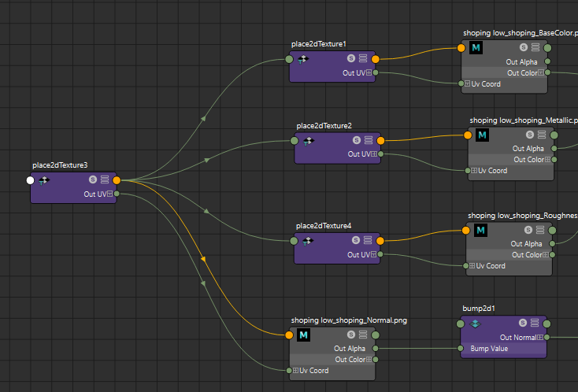
Task: Click Out UV output port on place2dTexture4
Action: pos(380,254)
